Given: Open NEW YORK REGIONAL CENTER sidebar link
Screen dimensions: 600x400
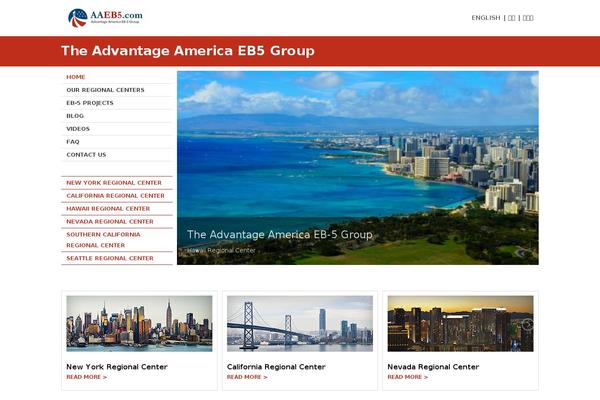Looking at the screenshot, I should [114, 183].
